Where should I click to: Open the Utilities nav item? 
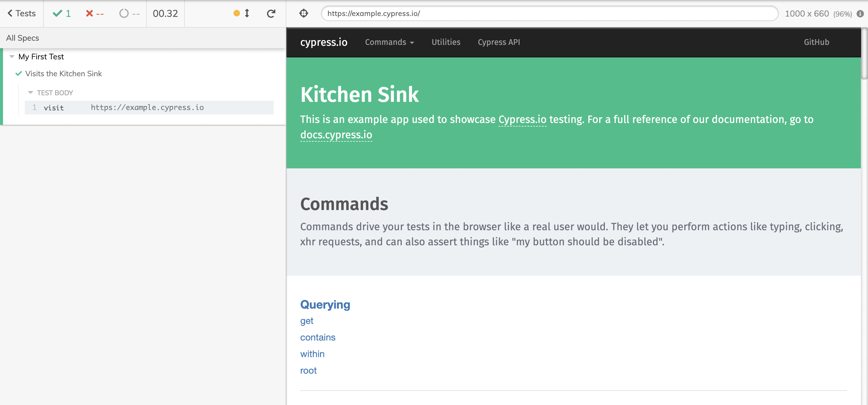point(445,42)
